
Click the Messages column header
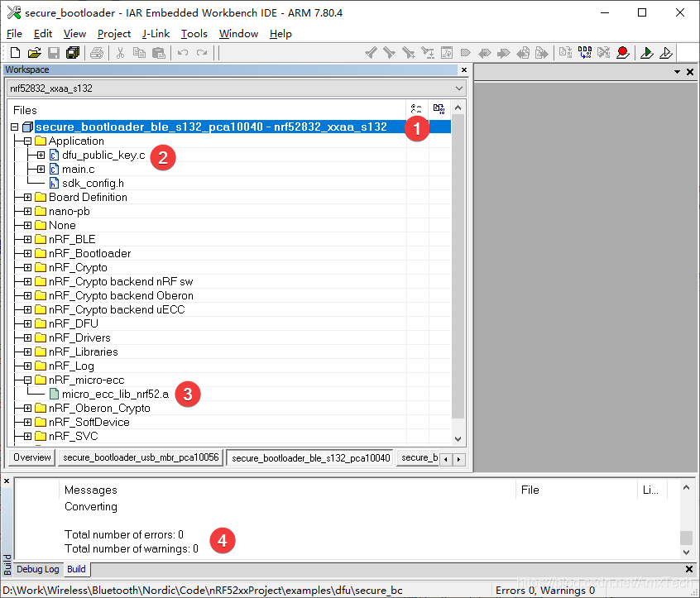tap(91, 490)
